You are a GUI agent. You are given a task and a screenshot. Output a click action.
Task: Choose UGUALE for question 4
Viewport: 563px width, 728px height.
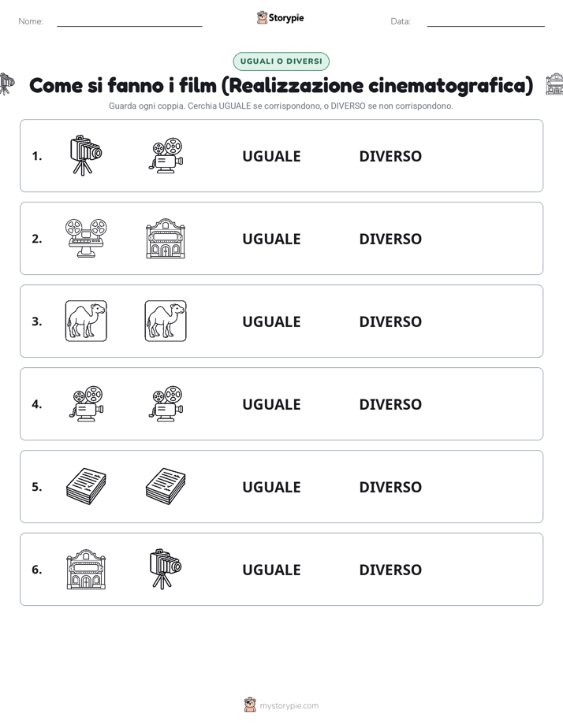[x=271, y=404]
